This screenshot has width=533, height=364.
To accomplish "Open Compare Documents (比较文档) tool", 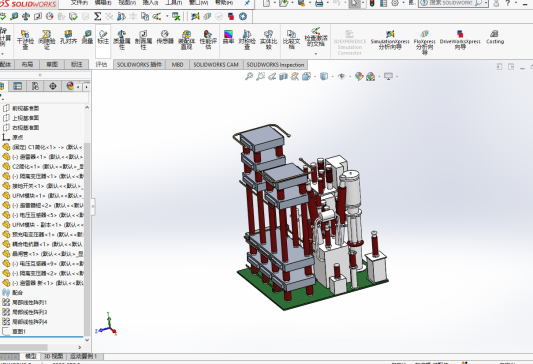I will [291, 39].
